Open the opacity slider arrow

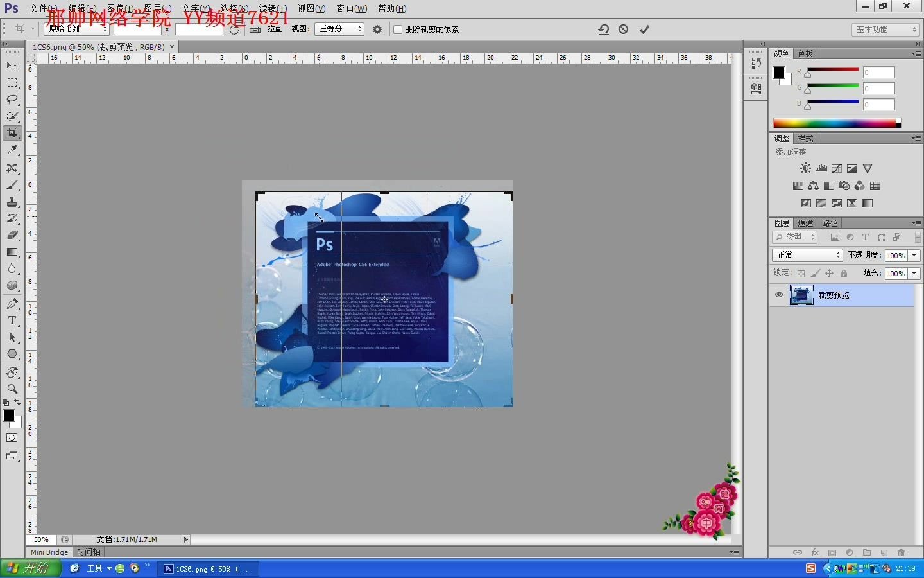914,255
